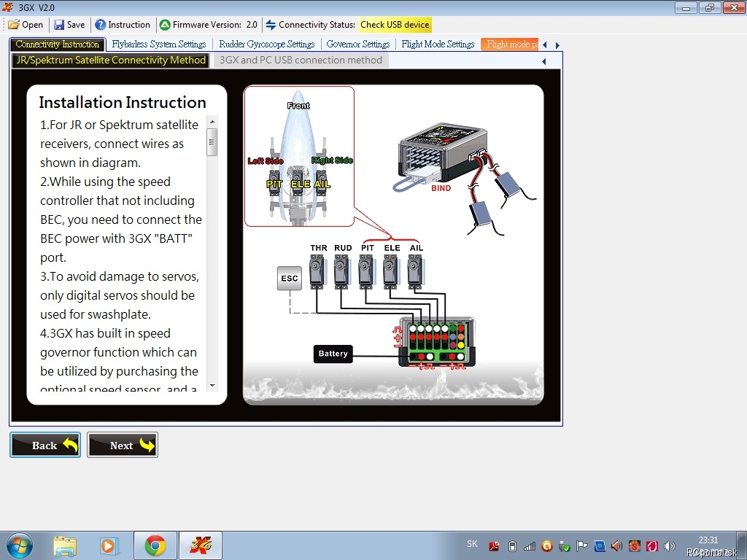Select JR/Spektrum Satellite Connectivity Method sub-tab
The image size is (747, 560).
[111, 60]
